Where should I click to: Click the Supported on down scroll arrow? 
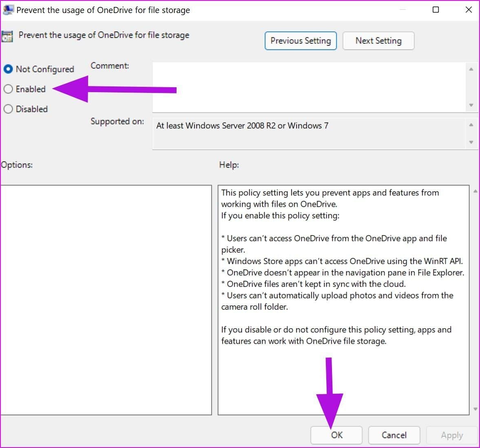pyautogui.click(x=471, y=142)
